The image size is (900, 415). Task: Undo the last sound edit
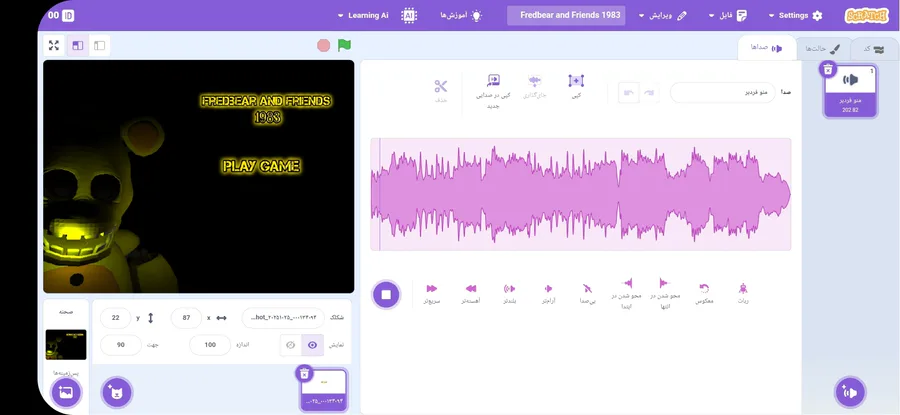629,93
